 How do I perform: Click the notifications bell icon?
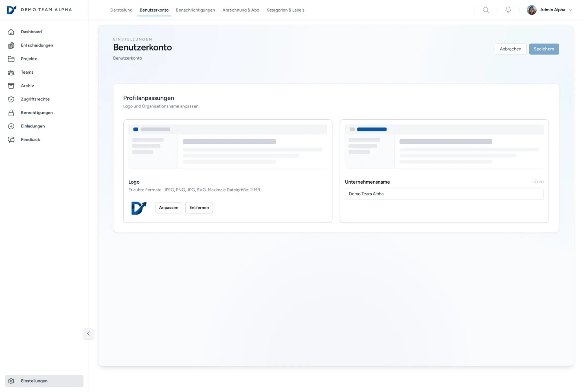508,10
